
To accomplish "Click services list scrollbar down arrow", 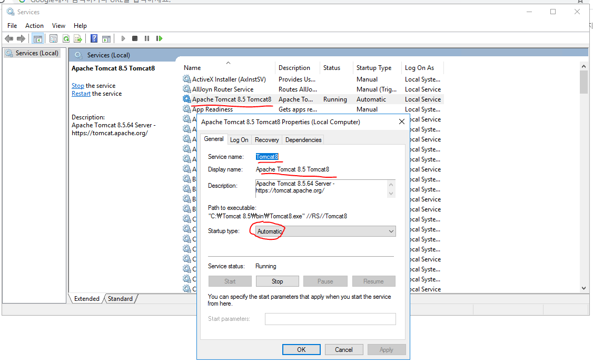I will (x=584, y=288).
